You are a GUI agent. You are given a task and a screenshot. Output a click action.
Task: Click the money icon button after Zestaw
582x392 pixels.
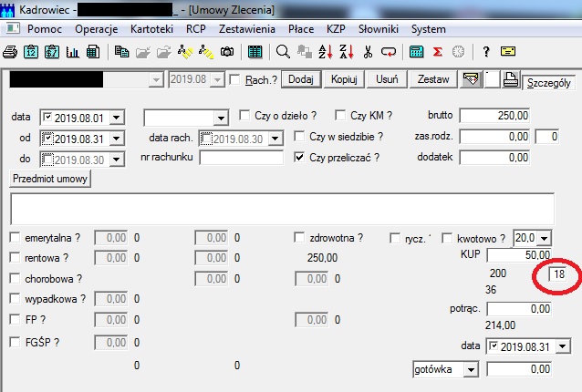[x=471, y=79]
